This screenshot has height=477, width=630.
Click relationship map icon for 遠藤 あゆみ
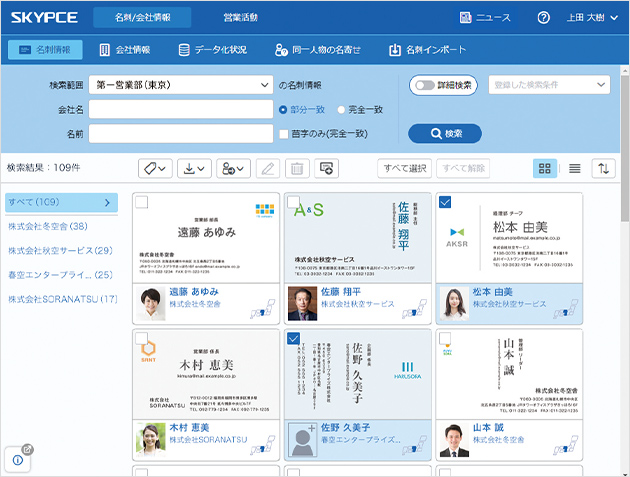coord(263,309)
